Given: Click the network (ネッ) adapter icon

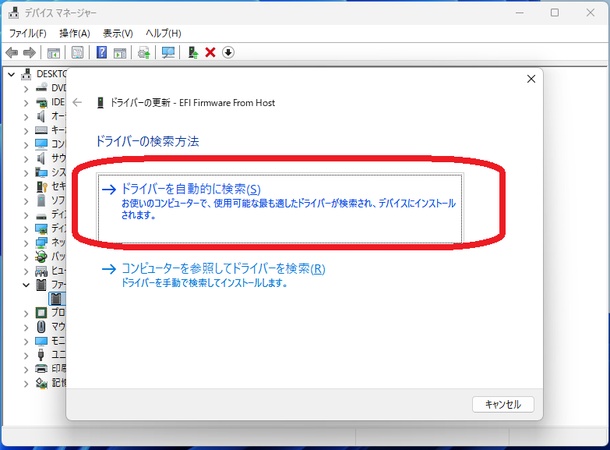Looking at the screenshot, I should pos(41,243).
